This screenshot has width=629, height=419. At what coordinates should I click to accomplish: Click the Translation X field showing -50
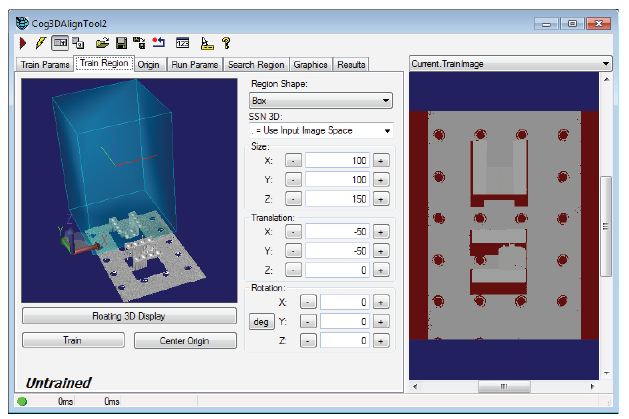click(337, 231)
